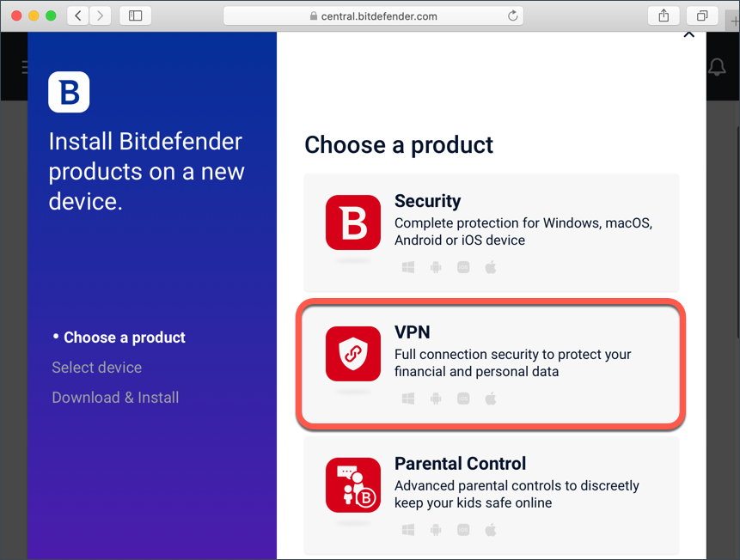This screenshot has height=560, width=740.
Task: Choose the Parental Control title
Action: (x=460, y=463)
